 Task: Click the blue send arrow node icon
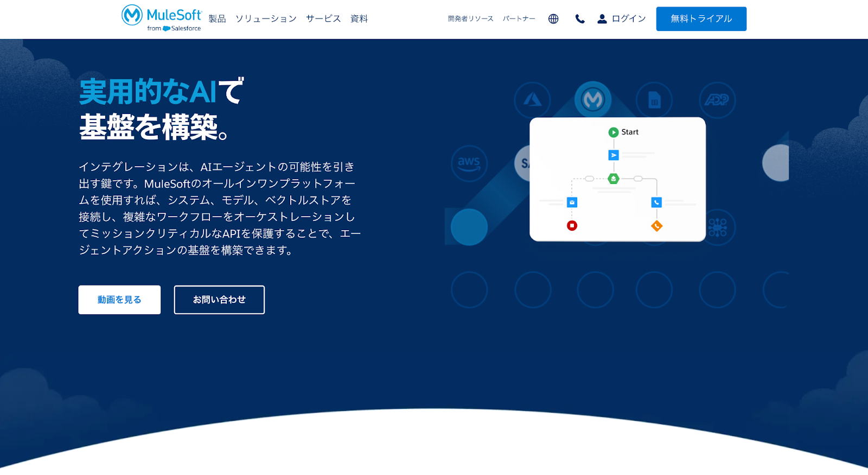(614, 155)
